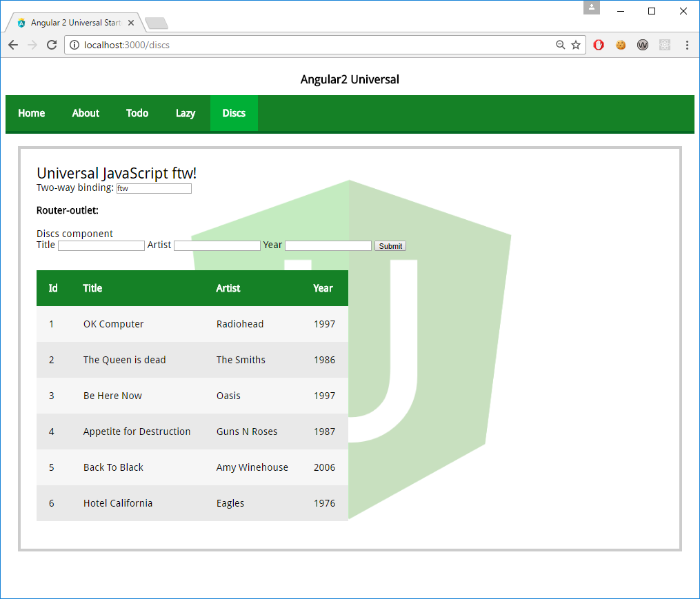
Task: Click the Artist input field
Action: tap(217, 245)
